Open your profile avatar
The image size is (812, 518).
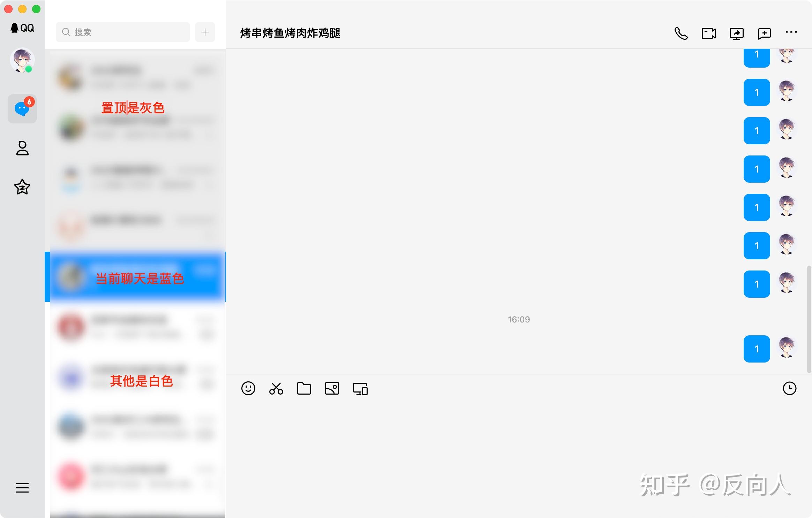[22, 60]
